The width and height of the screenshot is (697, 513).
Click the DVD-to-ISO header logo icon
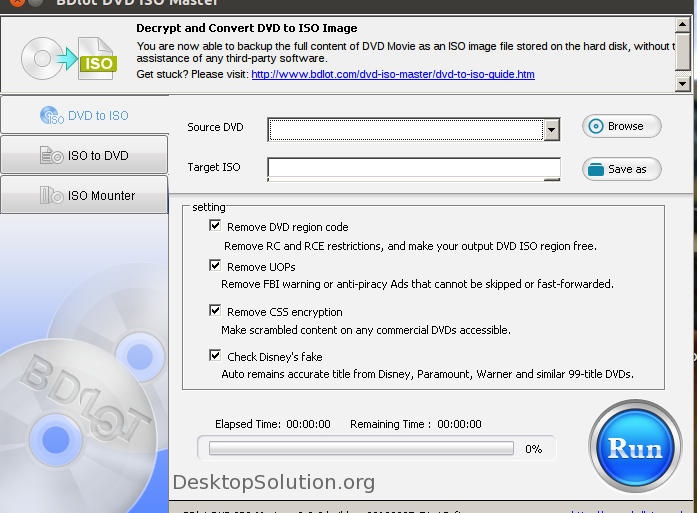coord(69,58)
